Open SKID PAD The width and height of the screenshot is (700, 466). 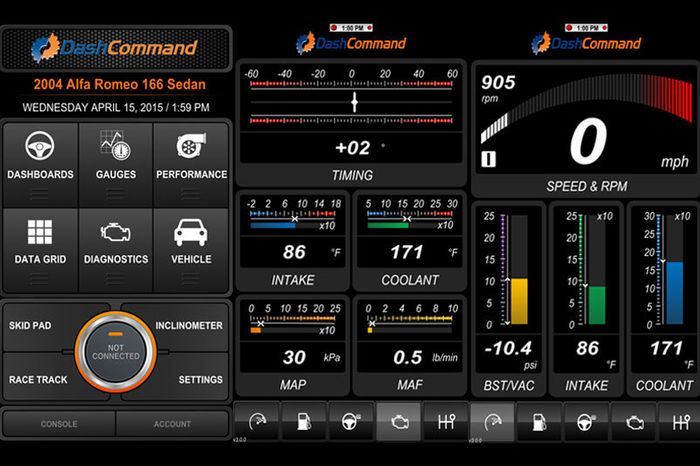pos(30,325)
